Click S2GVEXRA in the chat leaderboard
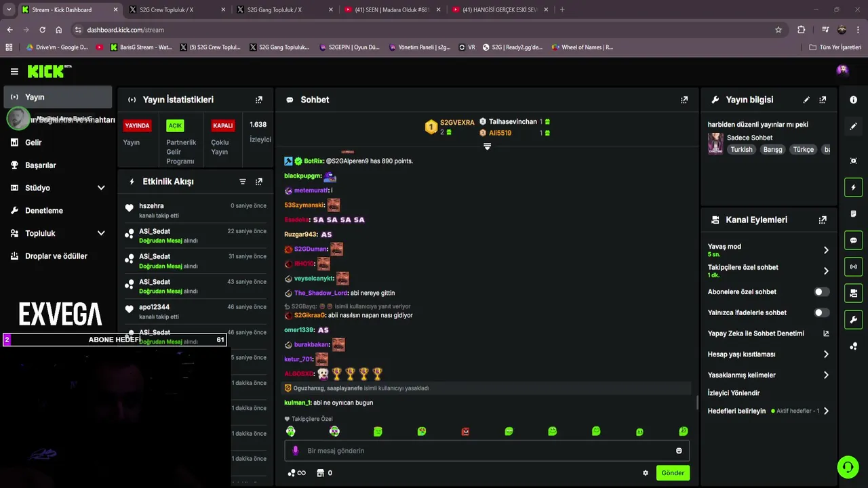 pyautogui.click(x=457, y=123)
